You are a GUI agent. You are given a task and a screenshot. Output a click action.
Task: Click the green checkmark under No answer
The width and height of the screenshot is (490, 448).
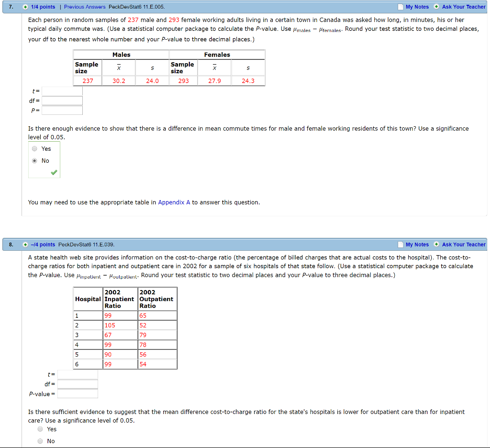pyautogui.click(x=54, y=172)
